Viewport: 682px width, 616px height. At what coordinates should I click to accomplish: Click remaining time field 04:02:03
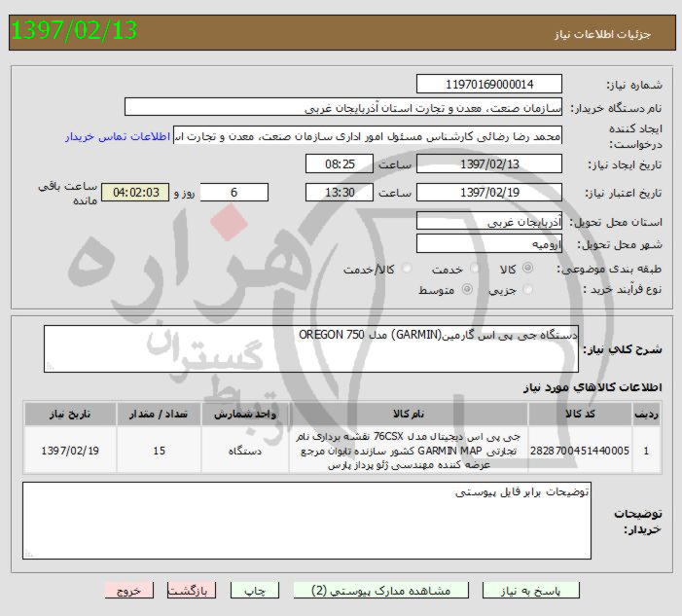(x=135, y=193)
